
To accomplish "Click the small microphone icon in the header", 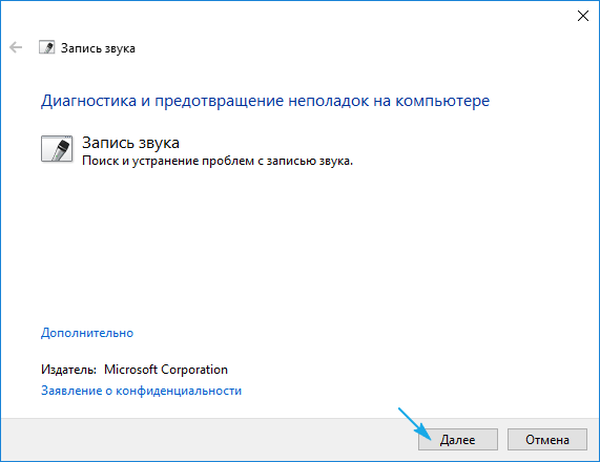I will [47, 47].
